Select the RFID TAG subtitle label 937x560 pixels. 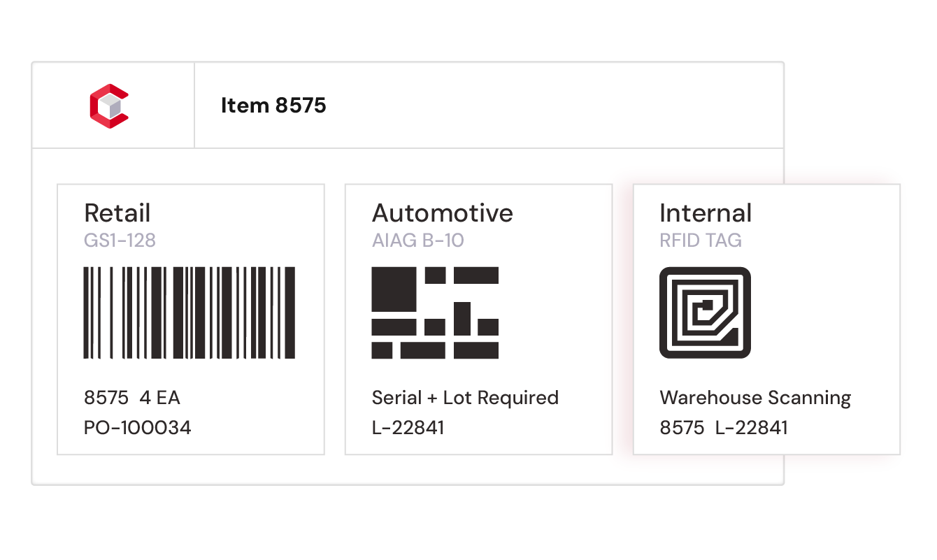click(701, 240)
